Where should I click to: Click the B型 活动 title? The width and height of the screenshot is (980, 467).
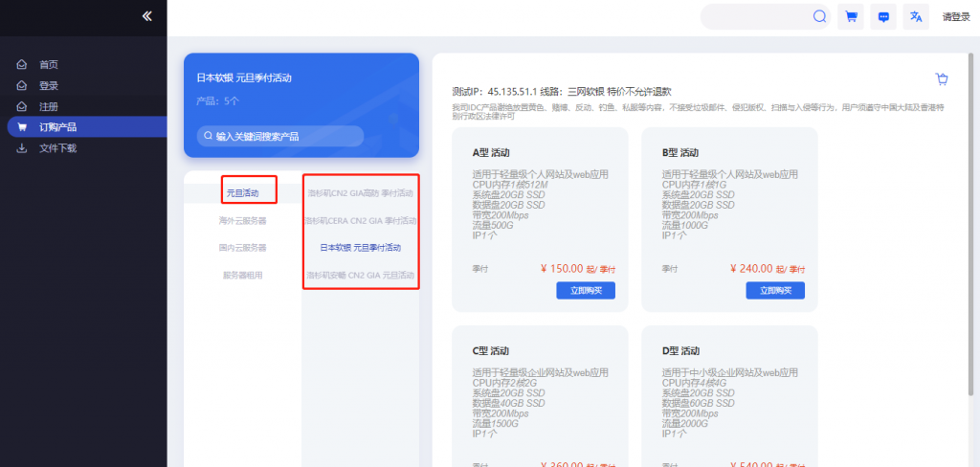(680, 152)
